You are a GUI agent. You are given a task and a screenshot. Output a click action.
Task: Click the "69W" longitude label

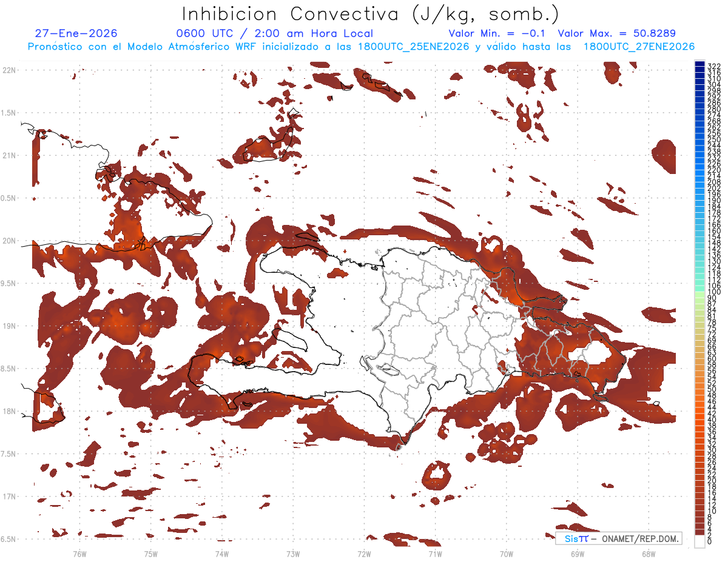577,554
